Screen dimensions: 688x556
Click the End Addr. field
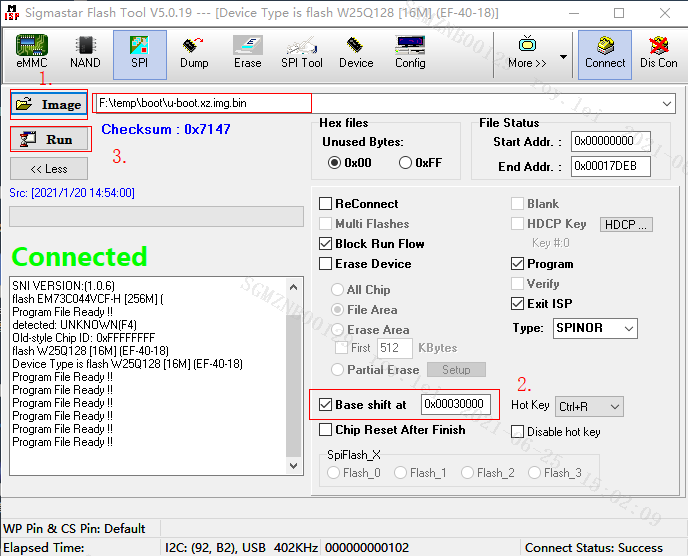610,166
